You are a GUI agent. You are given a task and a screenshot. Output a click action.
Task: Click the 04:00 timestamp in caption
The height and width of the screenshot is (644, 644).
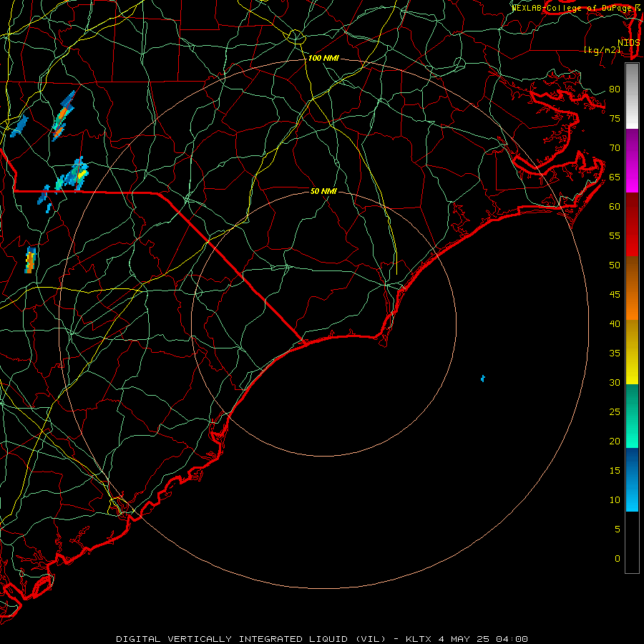(x=512, y=639)
